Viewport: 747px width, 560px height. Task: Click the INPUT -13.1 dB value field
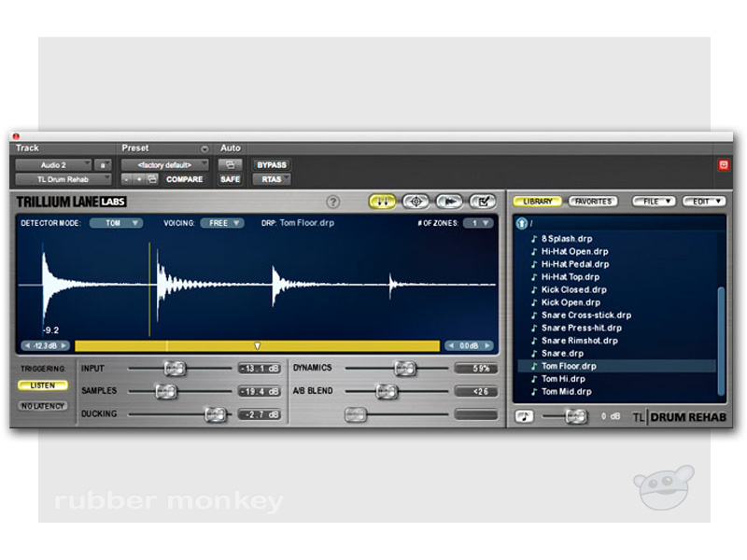click(260, 369)
